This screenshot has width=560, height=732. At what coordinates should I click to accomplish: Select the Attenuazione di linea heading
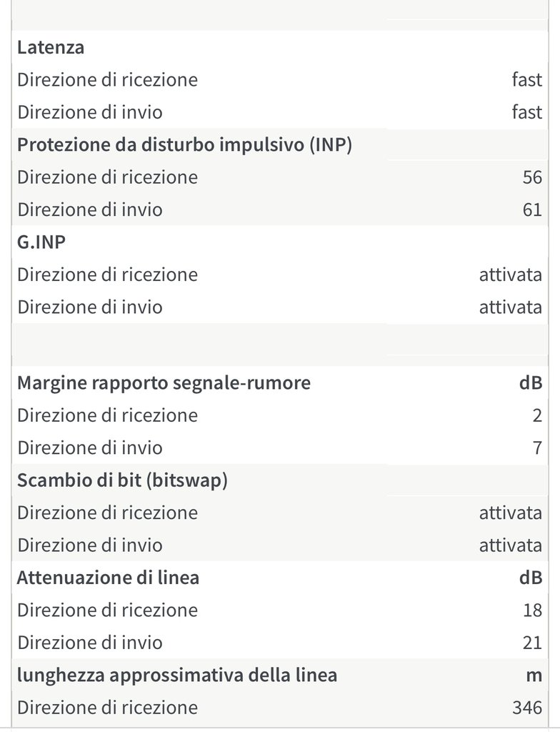[108, 578]
